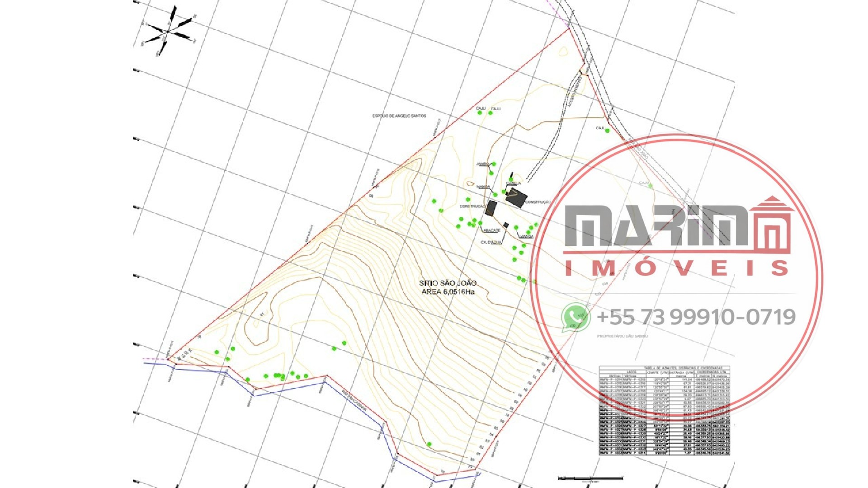The height and width of the screenshot is (488, 868).
Task: Select the river name label along blue line
Action: point(354,400)
